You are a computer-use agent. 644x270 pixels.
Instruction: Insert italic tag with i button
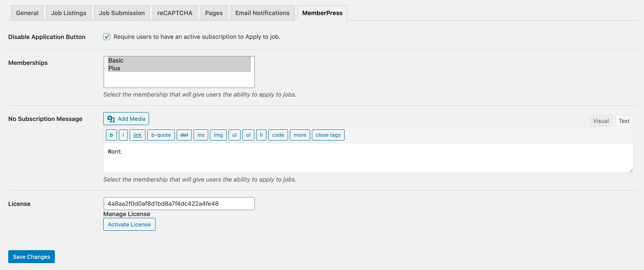123,135
